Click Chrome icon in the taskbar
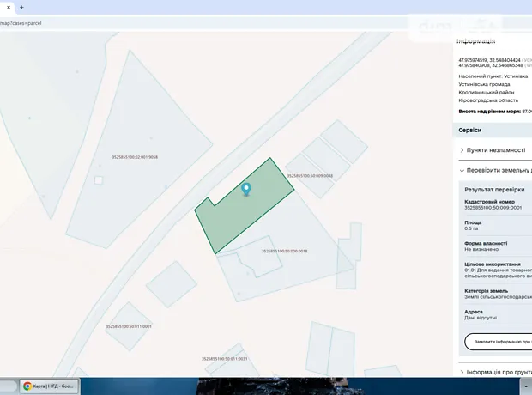Viewport: 532px width, 395px height. (x=28, y=386)
